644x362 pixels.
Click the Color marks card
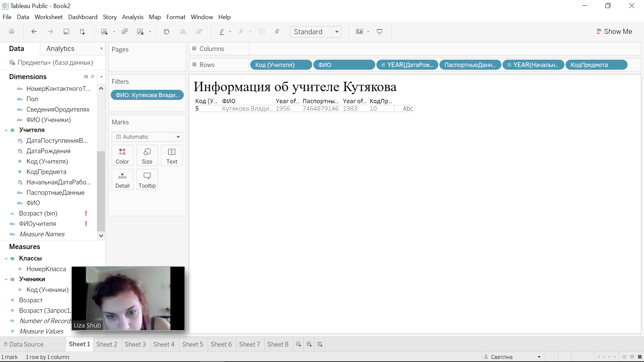pyautogui.click(x=122, y=156)
